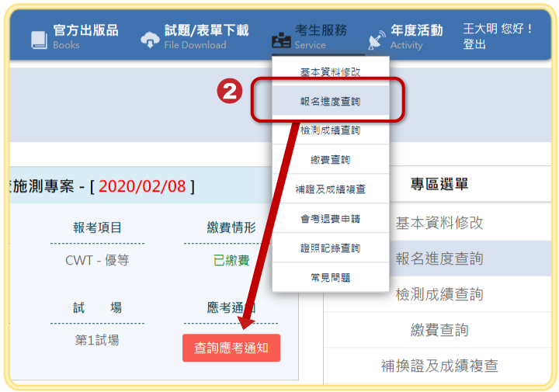
Task: Click the File Download cloud icon
Action: pyautogui.click(x=150, y=39)
